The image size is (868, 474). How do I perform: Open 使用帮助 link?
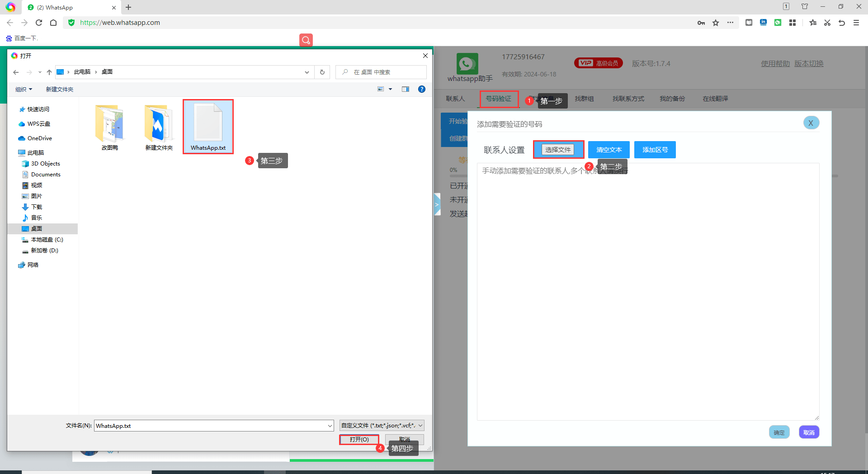(x=775, y=64)
